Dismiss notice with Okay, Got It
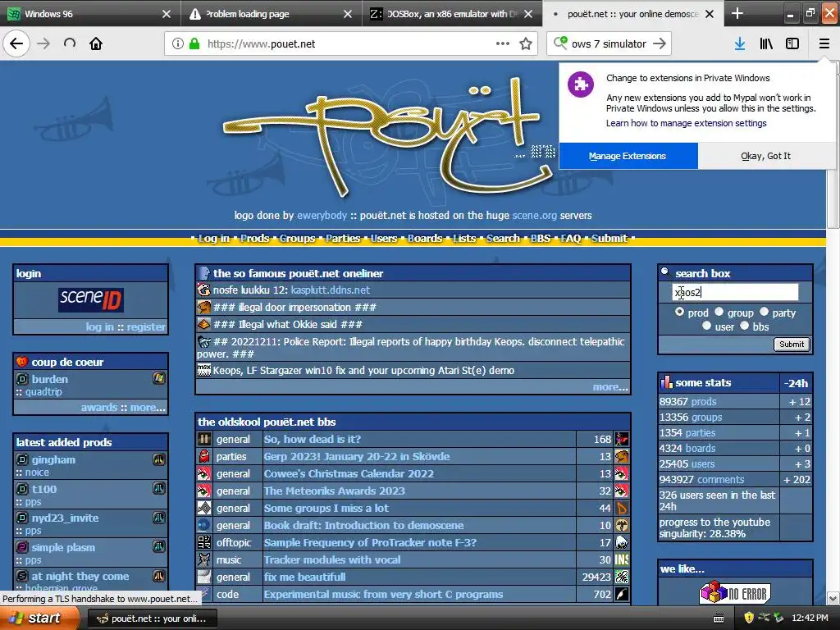The height and width of the screenshot is (630, 840). click(765, 156)
